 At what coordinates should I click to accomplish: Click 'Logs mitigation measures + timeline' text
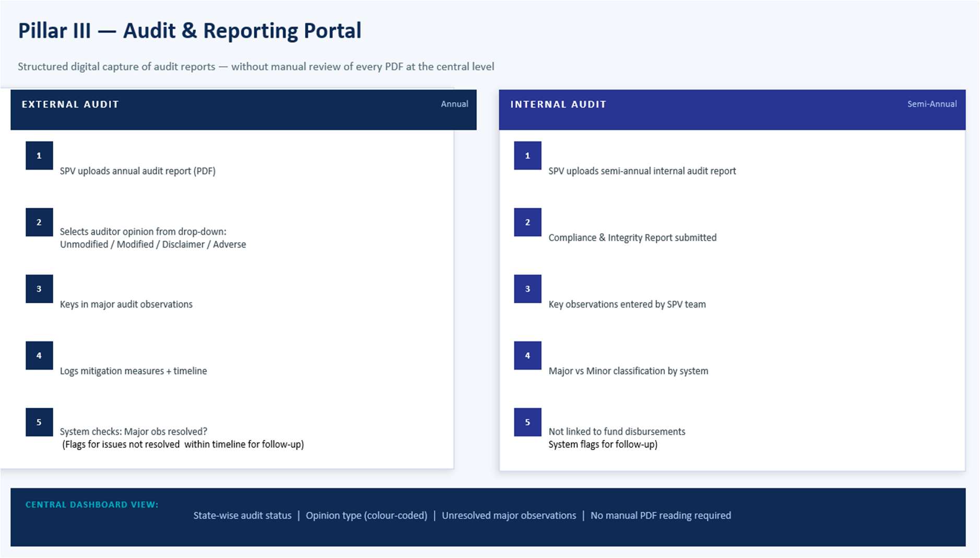click(x=133, y=371)
